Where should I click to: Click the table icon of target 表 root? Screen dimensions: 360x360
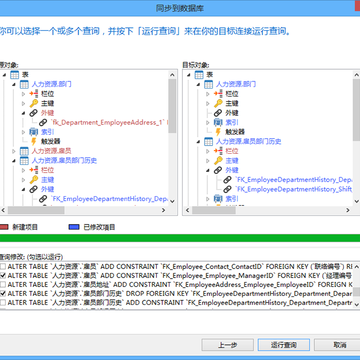(x=199, y=75)
